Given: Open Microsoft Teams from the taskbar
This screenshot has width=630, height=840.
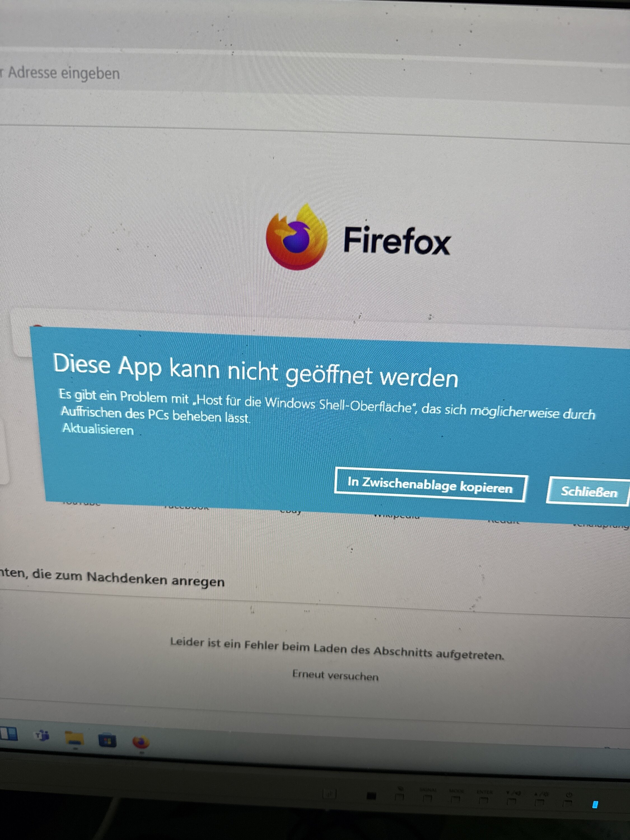Looking at the screenshot, I should click(x=42, y=736).
